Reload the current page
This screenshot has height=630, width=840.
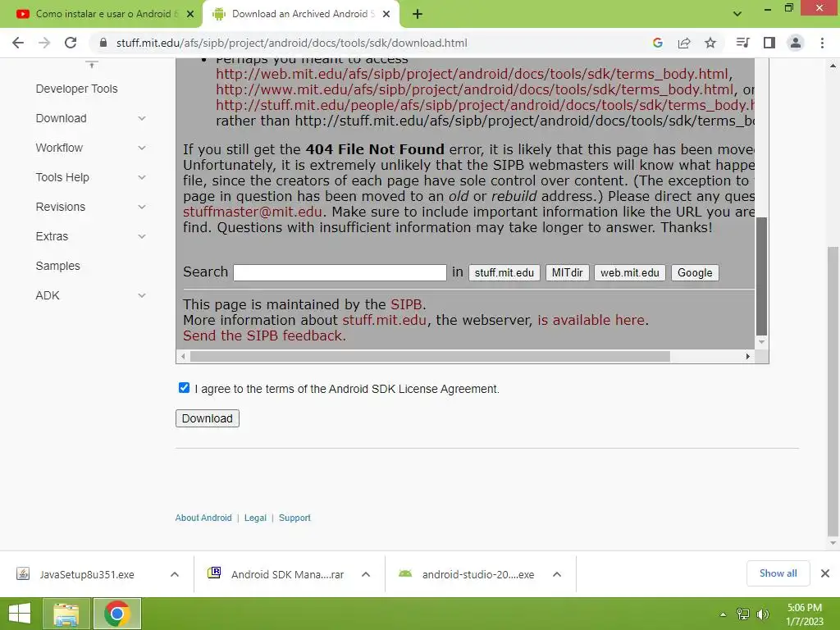(x=71, y=43)
